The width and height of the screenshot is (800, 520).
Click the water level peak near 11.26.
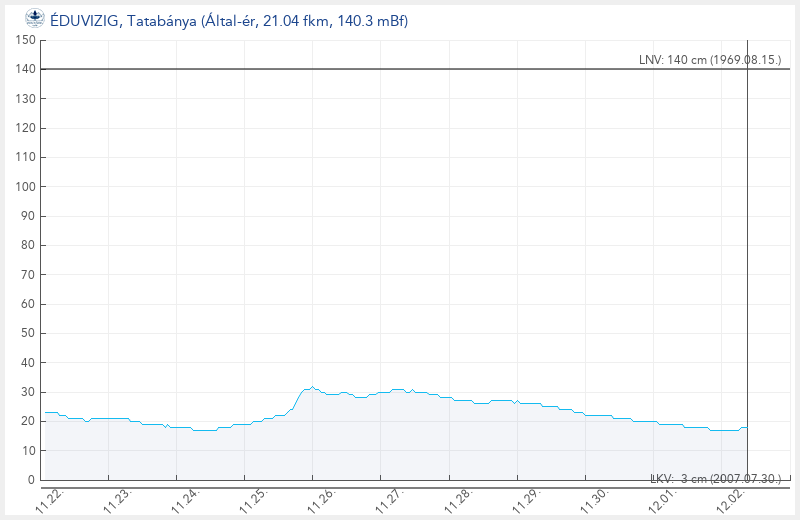312,387
